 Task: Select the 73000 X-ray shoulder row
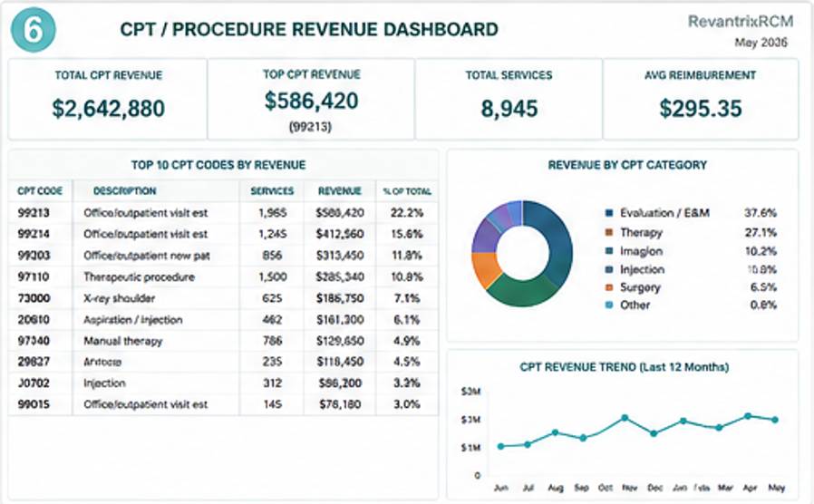pyautogui.click(x=223, y=298)
